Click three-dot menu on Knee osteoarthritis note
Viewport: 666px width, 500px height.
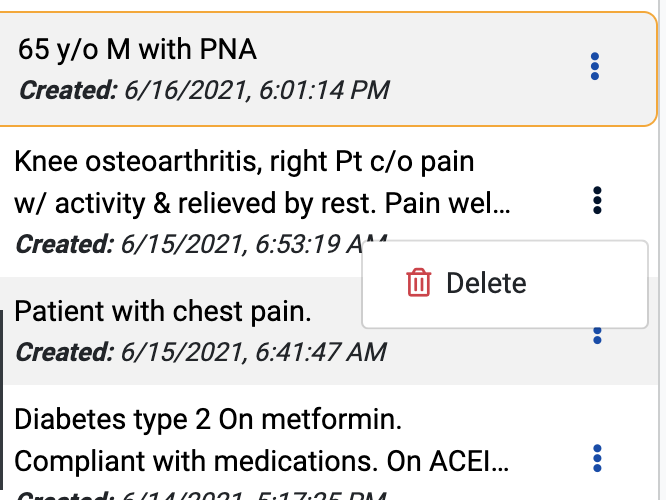597,200
